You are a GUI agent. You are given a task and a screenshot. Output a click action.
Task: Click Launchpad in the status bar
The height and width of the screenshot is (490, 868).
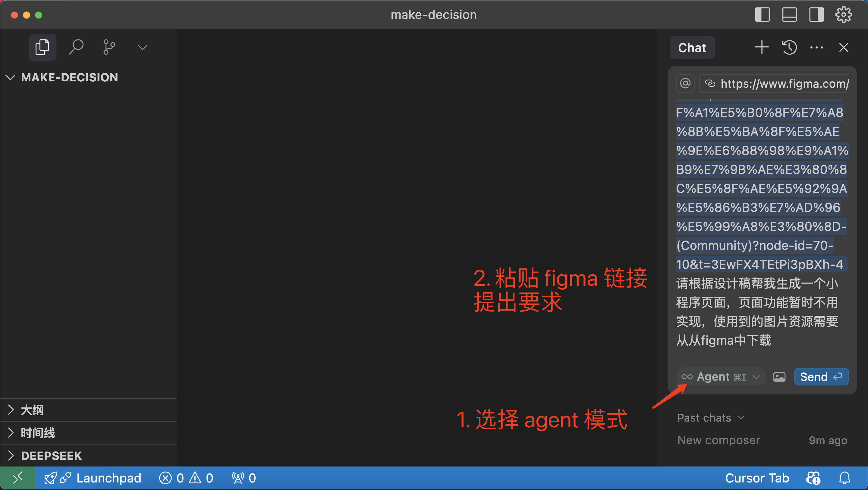point(108,478)
